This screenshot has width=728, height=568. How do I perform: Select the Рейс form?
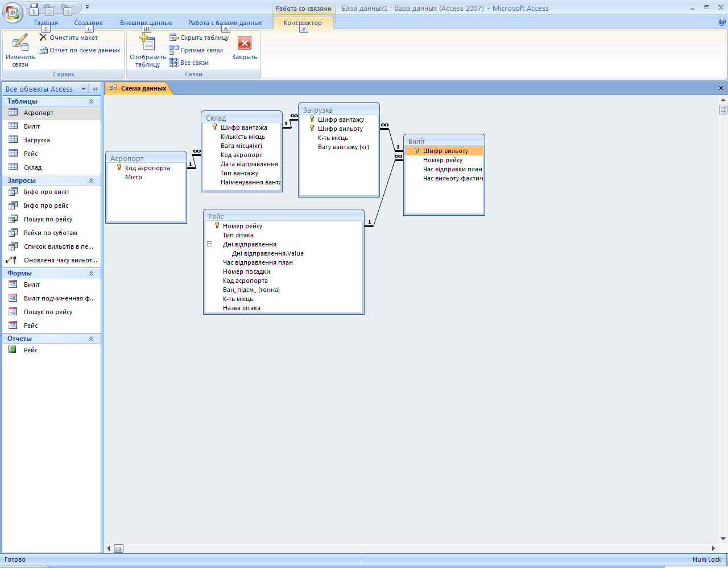tap(51, 326)
